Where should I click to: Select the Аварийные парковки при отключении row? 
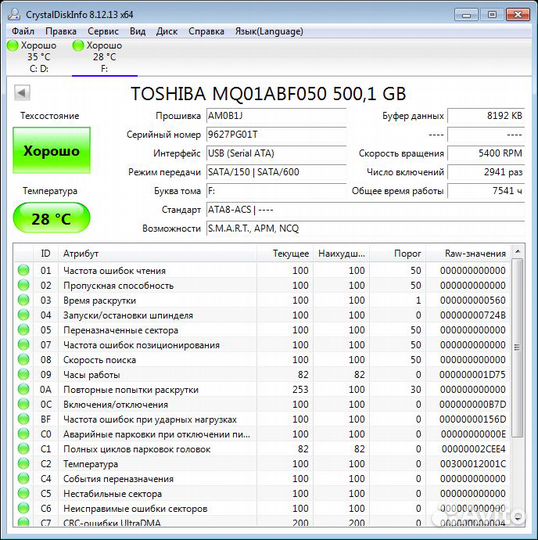click(x=262, y=434)
